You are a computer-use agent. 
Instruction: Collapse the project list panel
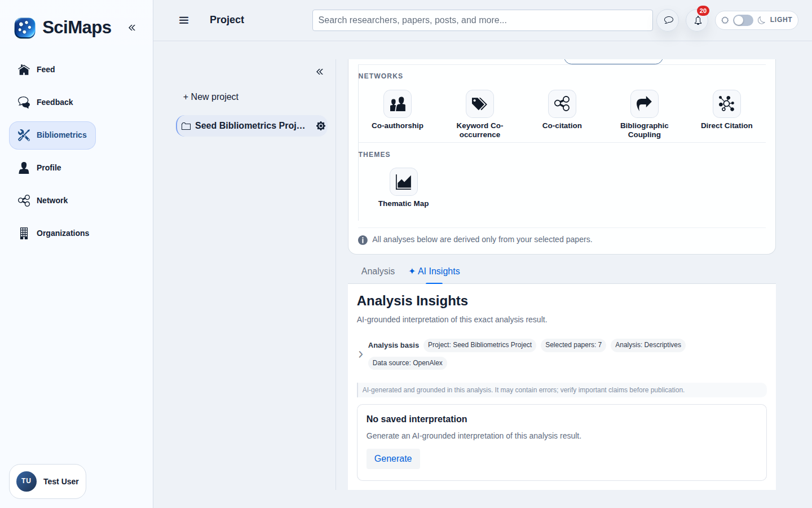[x=320, y=72]
